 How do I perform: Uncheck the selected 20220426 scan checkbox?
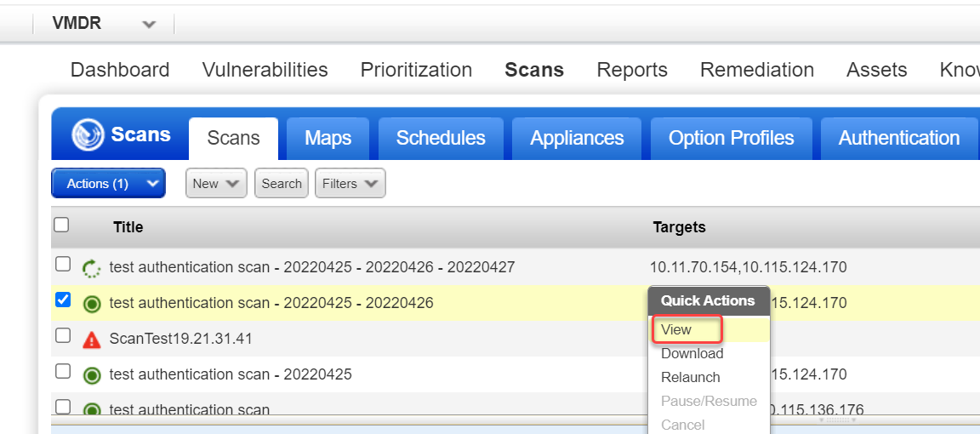[x=63, y=300]
